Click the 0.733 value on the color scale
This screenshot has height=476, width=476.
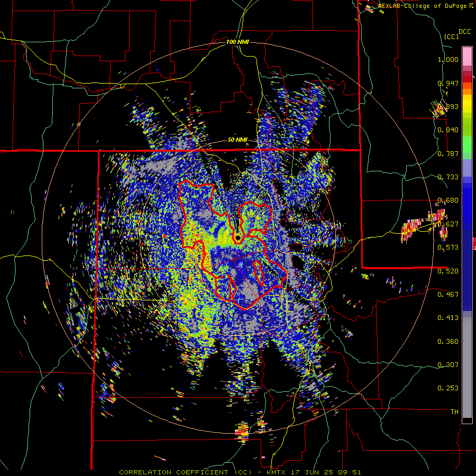[448, 177]
